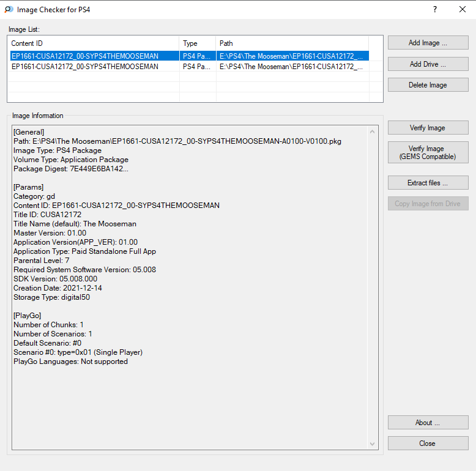Viewport: 476px width, 471px height.
Task: Click the Add Image button
Action: click(428, 43)
